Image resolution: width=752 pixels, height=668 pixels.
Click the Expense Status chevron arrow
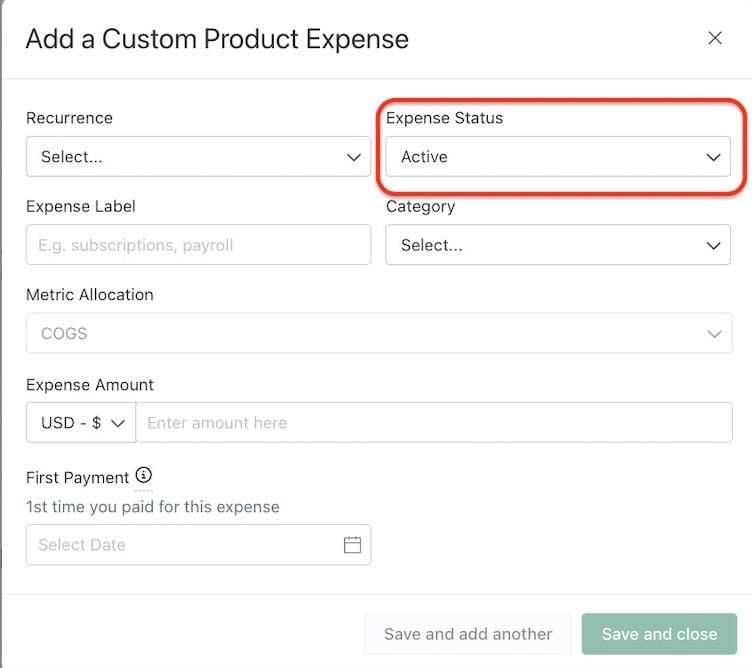(714, 157)
